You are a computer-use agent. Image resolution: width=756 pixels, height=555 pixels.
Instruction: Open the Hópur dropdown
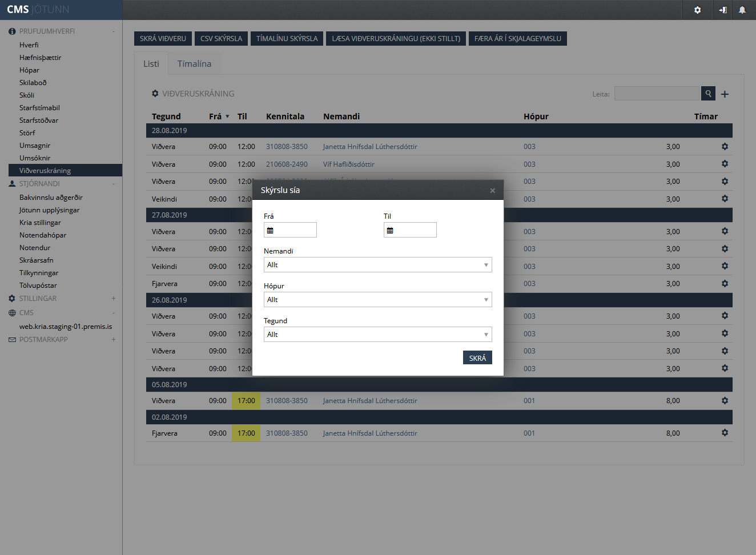click(377, 300)
